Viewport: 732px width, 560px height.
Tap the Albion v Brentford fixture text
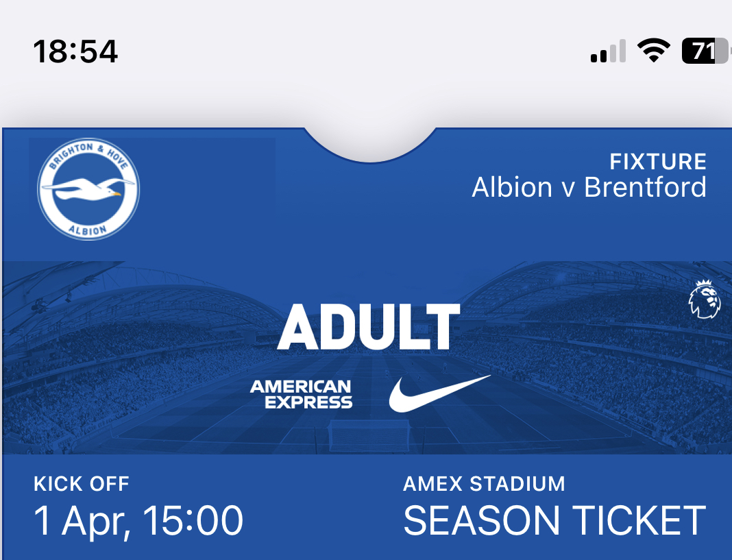click(x=589, y=187)
